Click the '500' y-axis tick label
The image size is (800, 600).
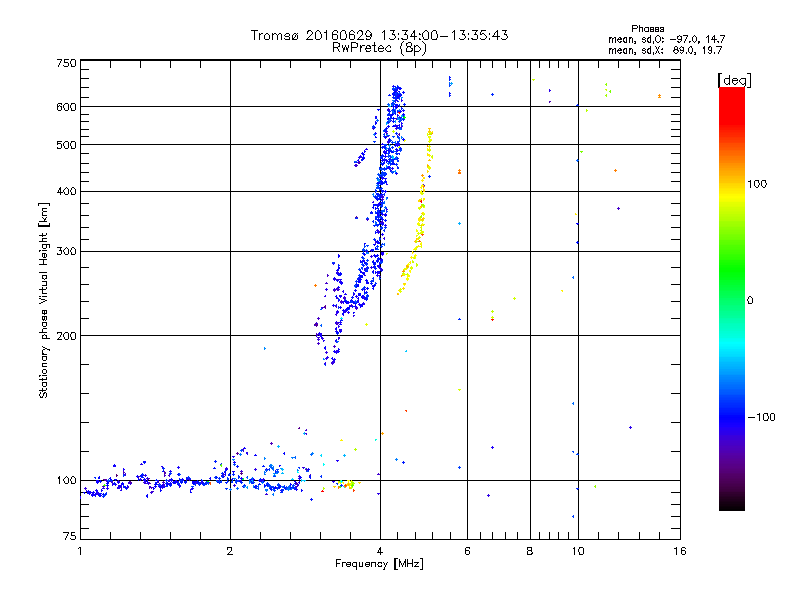click(66, 145)
